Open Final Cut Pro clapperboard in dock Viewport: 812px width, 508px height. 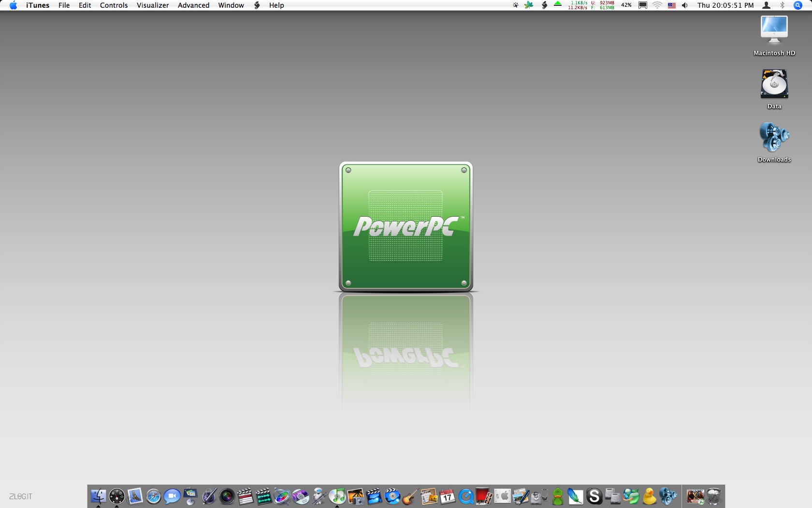click(245, 496)
